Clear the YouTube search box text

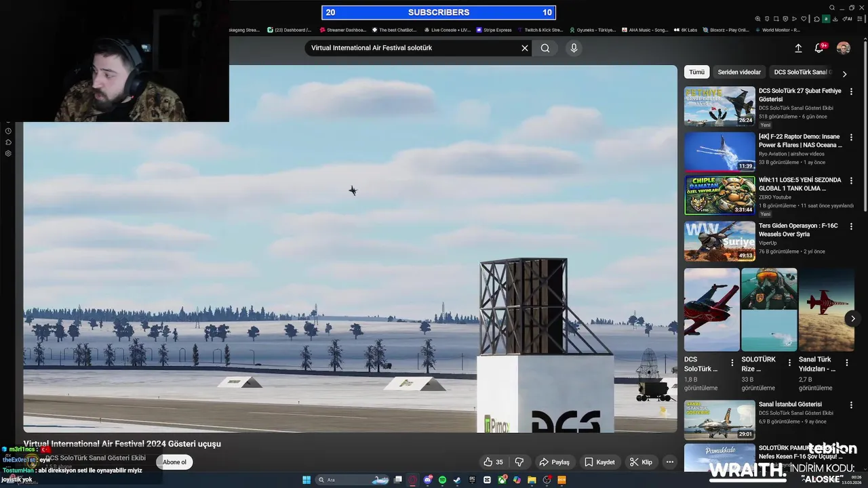[524, 48]
